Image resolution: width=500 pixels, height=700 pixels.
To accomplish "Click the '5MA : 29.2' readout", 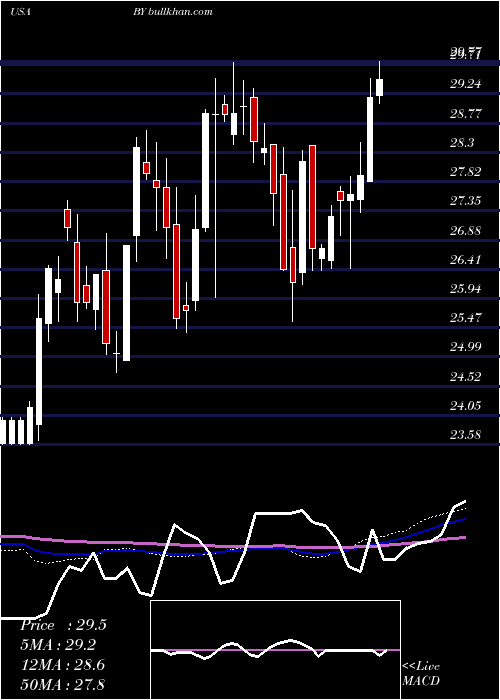I will click(58, 645).
